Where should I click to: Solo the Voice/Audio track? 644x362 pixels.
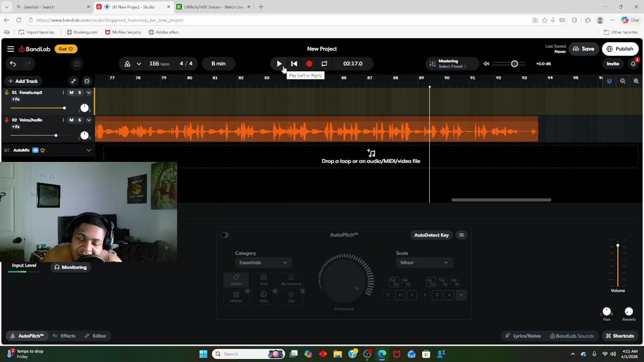(79, 120)
